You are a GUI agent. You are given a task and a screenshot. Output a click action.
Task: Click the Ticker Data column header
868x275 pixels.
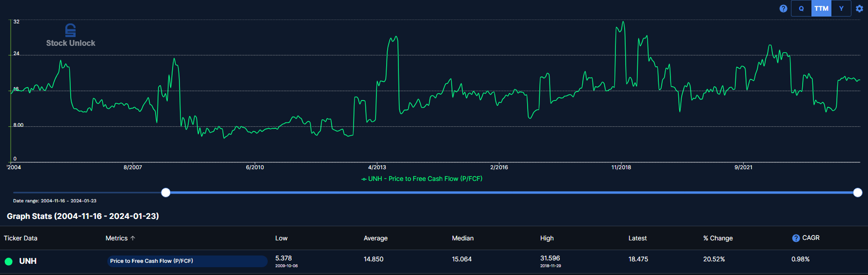click(20, 238)
